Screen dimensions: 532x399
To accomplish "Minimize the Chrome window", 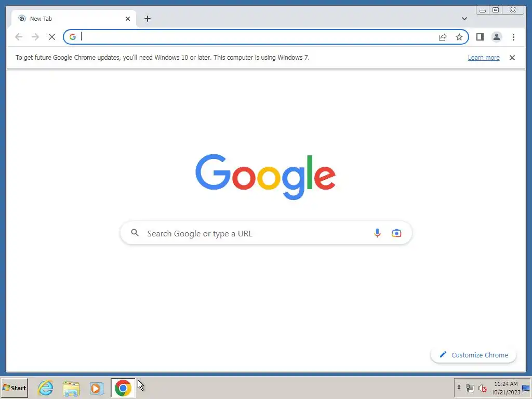I will click(483, 10).
